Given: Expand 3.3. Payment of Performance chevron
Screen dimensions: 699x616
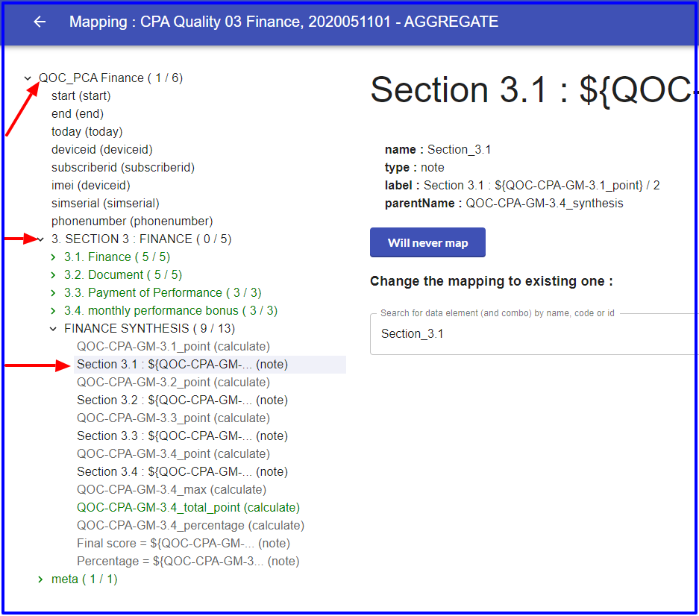Looking at the screenshot, I should pos(53,293).
